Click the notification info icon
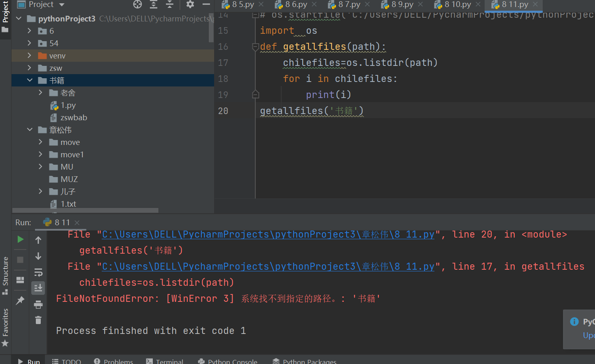 [x=574, y=322]
